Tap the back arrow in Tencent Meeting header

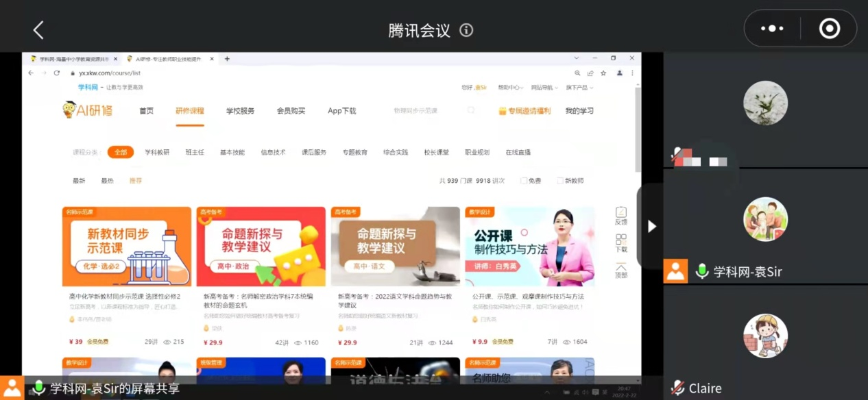(38, 30)
